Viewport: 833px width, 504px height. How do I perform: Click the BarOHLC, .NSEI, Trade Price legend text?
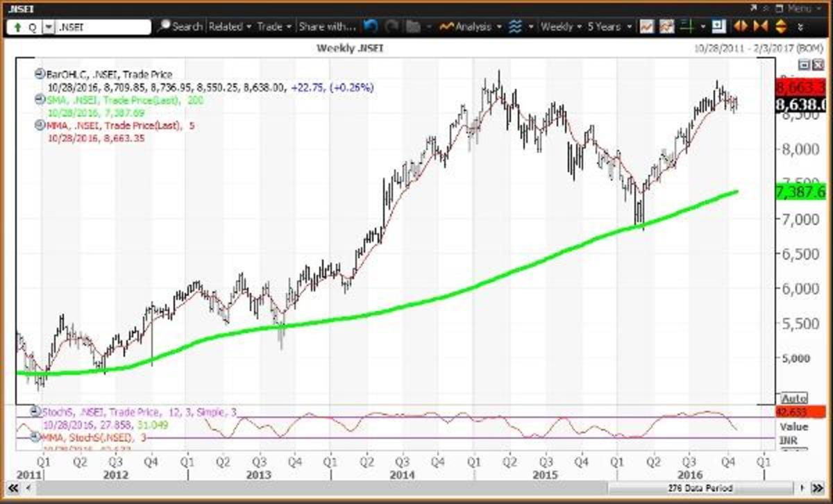108,74
